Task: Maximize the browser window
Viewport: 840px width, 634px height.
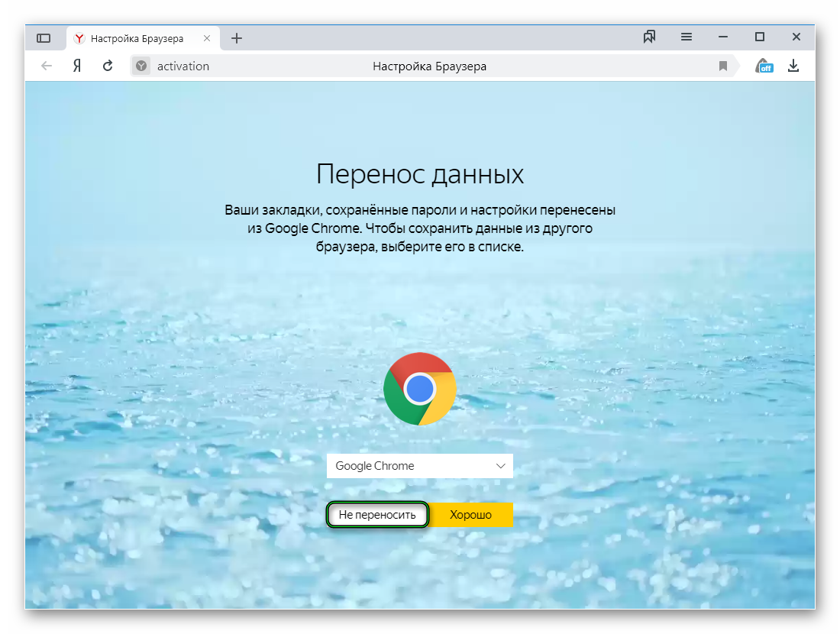Action: [x=760, y=37]
